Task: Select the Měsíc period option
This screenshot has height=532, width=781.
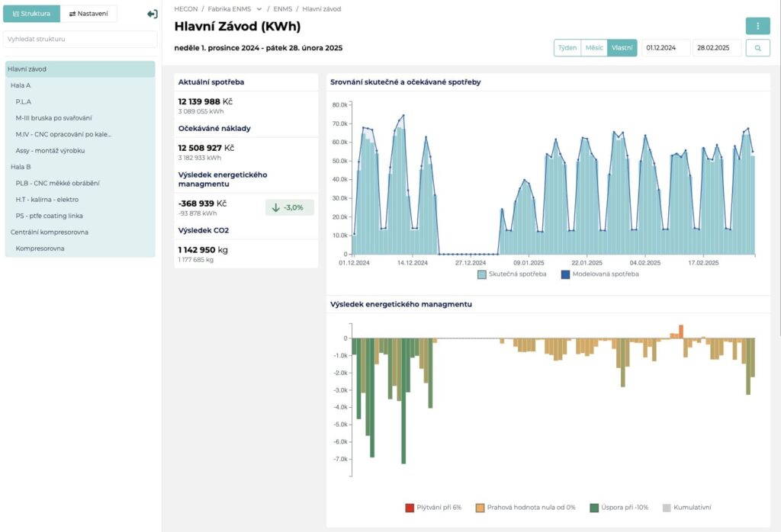Action: (594, 48)
